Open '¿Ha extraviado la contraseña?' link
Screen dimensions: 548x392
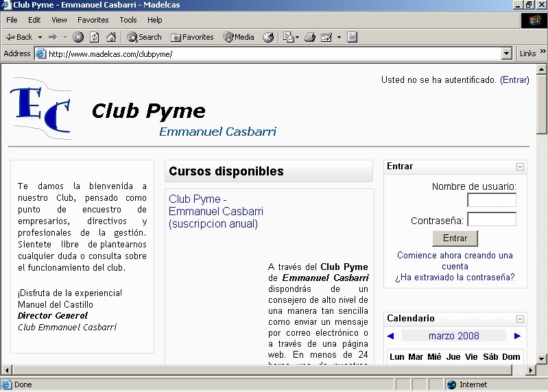[455, 278]
